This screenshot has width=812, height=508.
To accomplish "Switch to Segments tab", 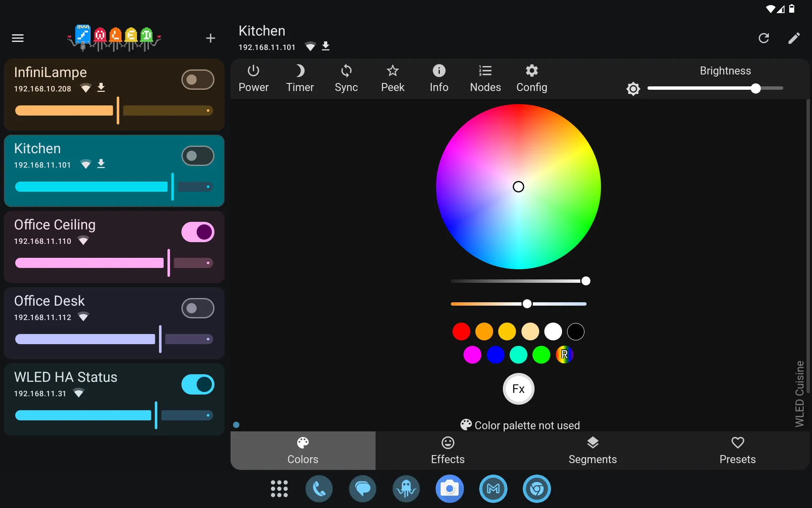I will [593, 450].
